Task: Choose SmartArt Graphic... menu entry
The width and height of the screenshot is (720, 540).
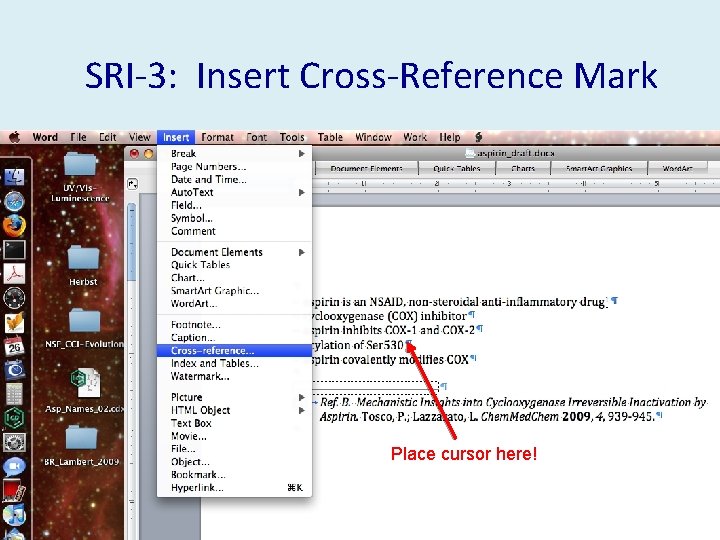Action: point(234,291)
